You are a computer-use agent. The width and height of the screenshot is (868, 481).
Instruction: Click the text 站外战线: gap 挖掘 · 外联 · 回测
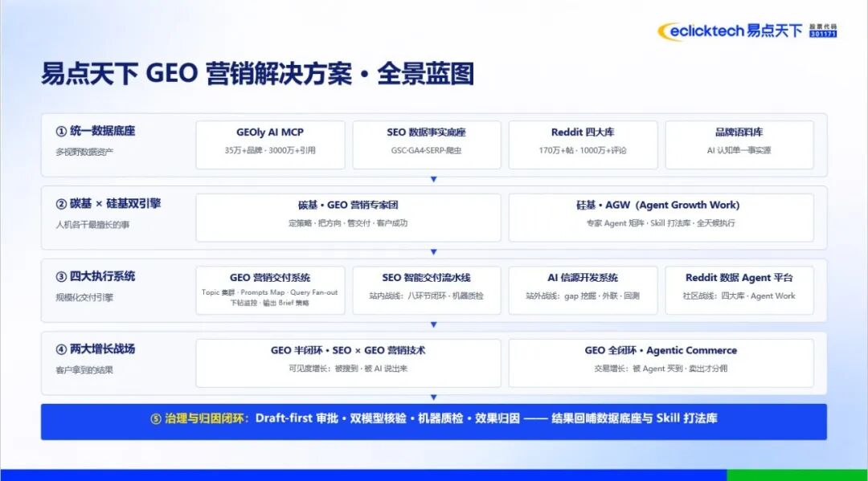click(x=583, y=296)
